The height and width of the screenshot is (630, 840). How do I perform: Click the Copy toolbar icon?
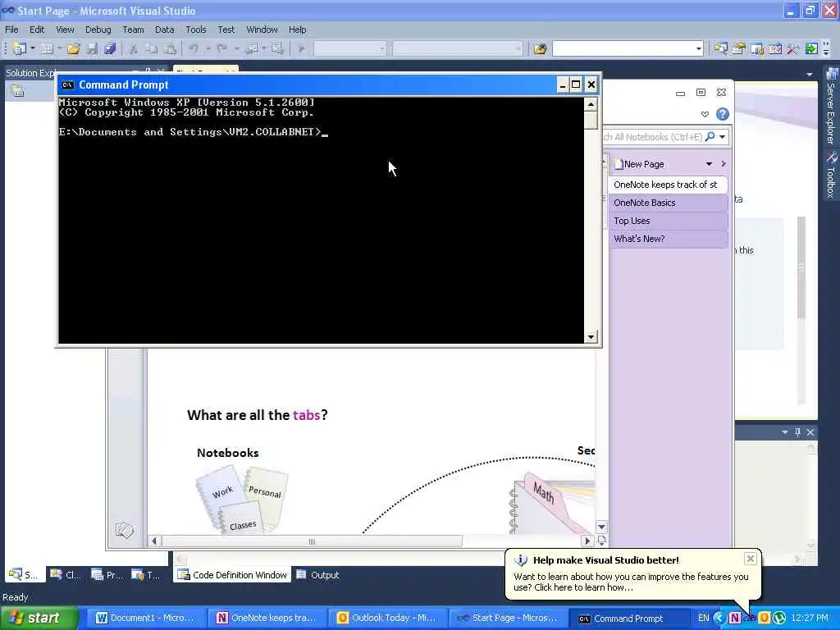pyautogui.click(x=152, y=48)
